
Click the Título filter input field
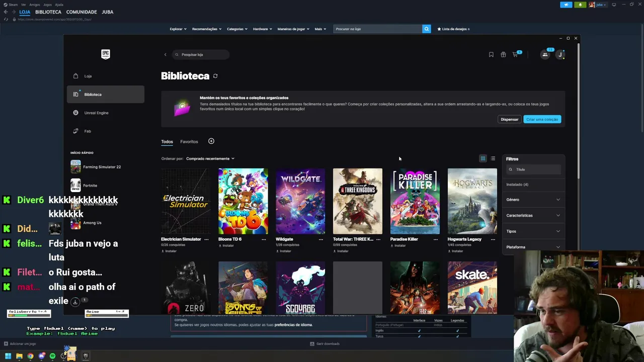pos(533,169)
